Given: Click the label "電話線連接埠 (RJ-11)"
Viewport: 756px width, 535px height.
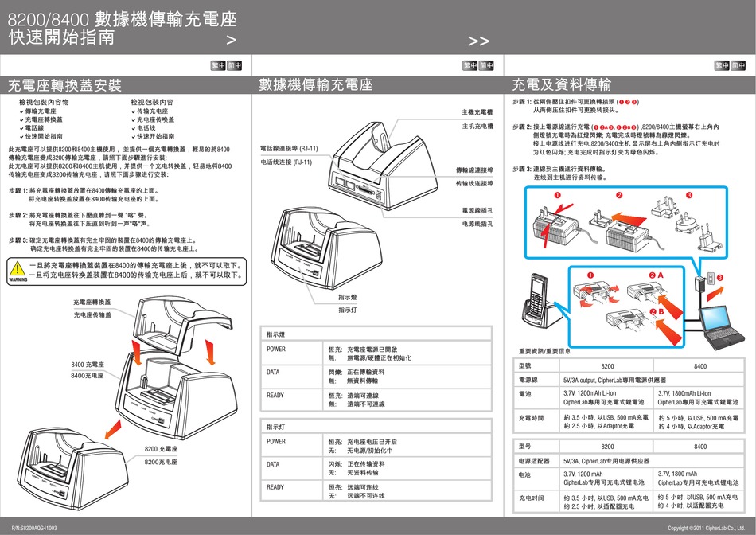Looking at the screenshot, I should coord(290,149).
